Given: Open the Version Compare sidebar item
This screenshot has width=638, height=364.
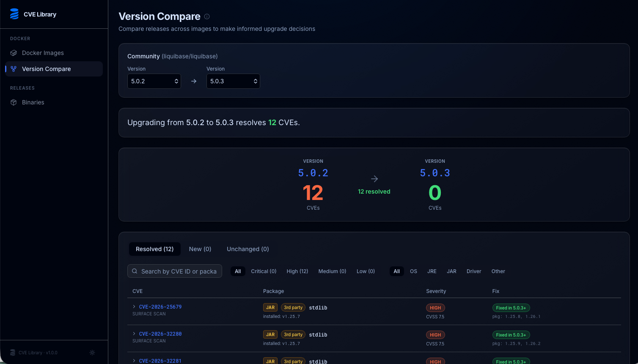Looking at the screenshot, I should [54, 69].
